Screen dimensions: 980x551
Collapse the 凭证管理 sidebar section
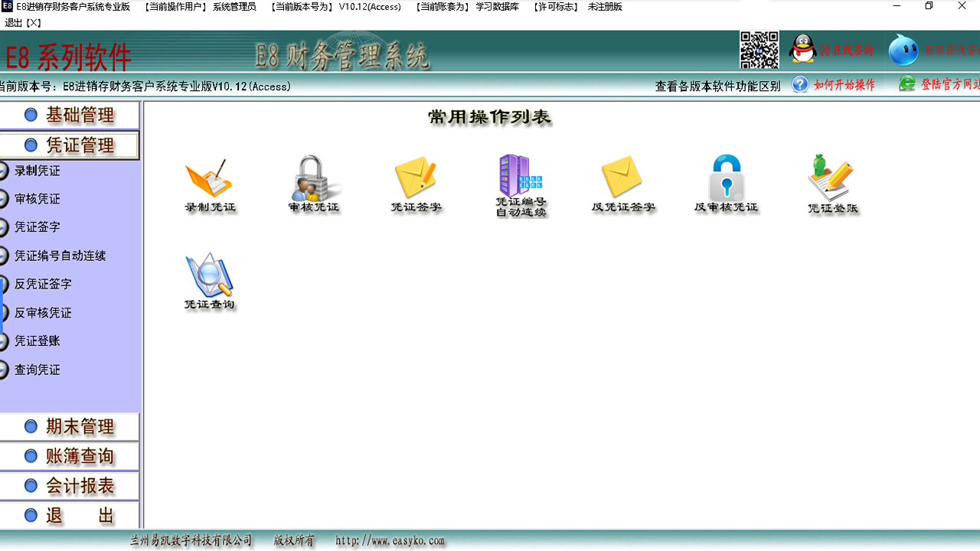(70, 145)
